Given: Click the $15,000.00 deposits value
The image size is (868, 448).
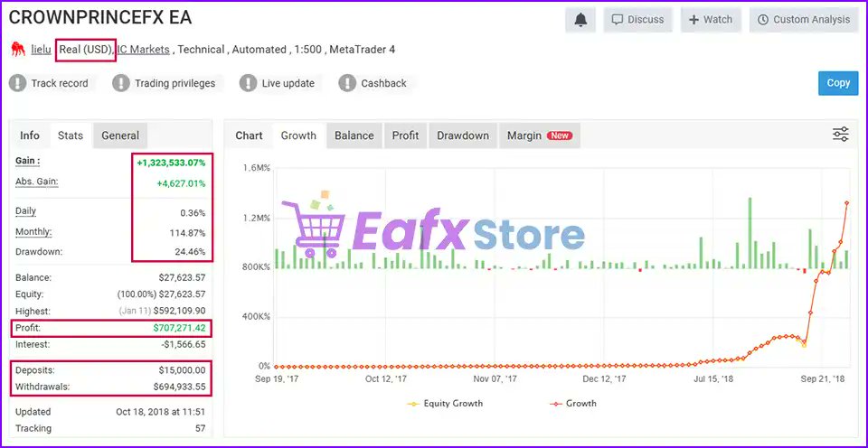Looking at the screenshot, I should (182, 370).
